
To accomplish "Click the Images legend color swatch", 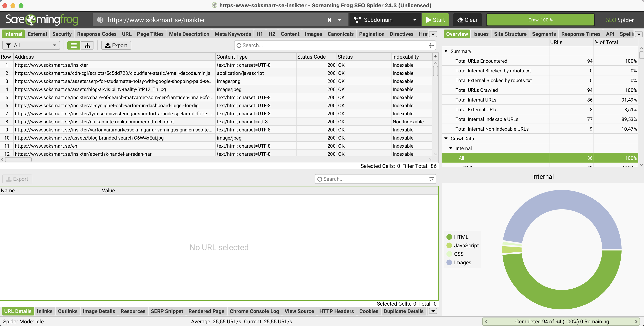I will tap(449, 262).
